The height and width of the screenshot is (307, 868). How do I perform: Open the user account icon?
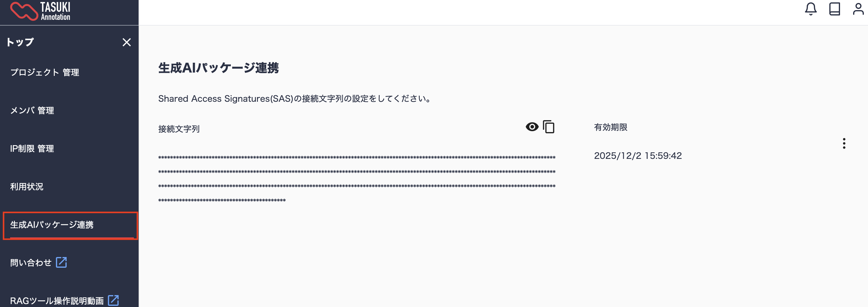click(858, 9)
